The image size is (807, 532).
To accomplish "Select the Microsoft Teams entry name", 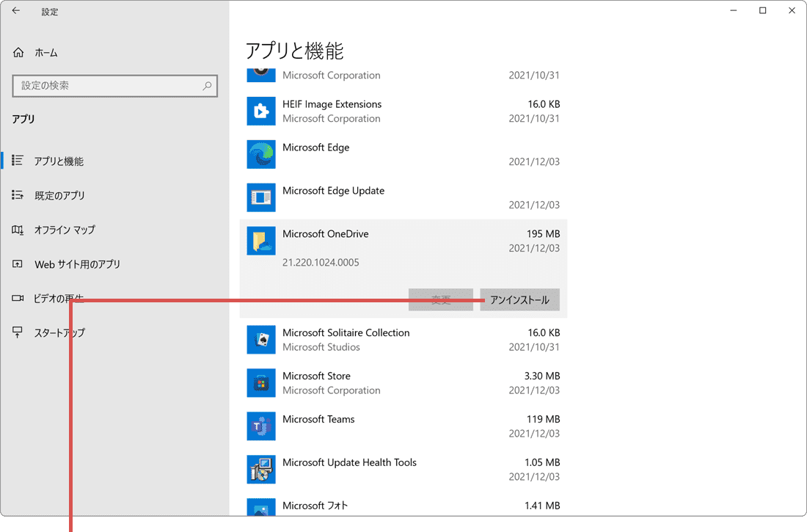I will (x=318, y=419).
